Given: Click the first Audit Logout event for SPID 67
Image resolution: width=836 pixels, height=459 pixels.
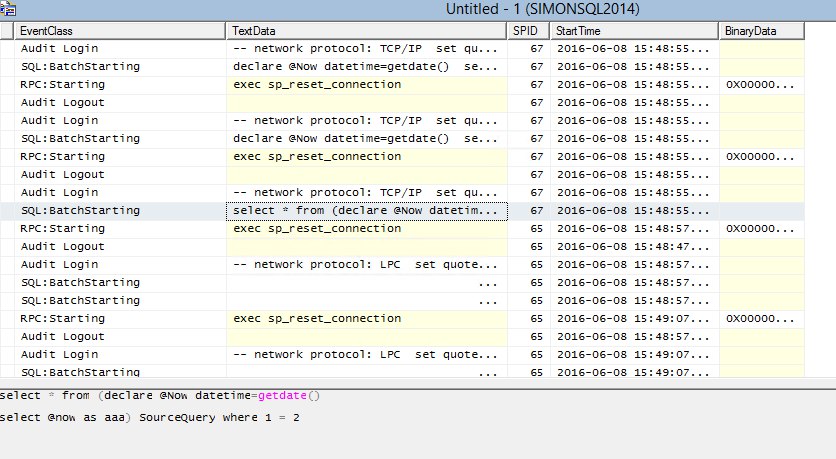Looking at the screenshot, I should (62, 102).
